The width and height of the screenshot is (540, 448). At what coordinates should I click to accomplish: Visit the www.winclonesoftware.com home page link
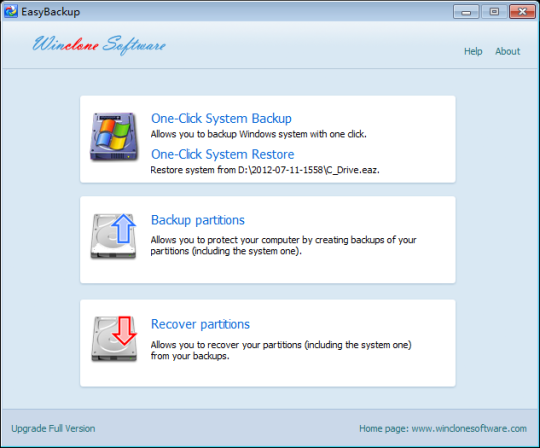(469, 428)
